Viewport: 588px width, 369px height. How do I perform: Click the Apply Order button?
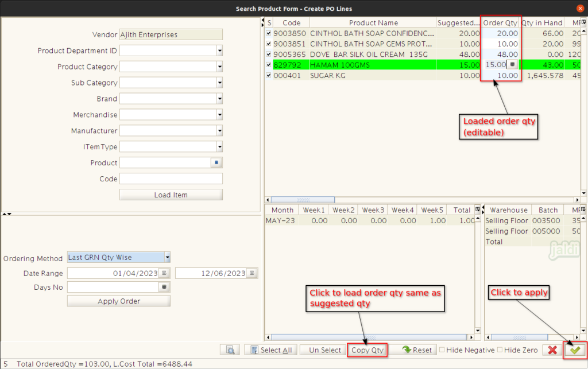click(119, 301)
